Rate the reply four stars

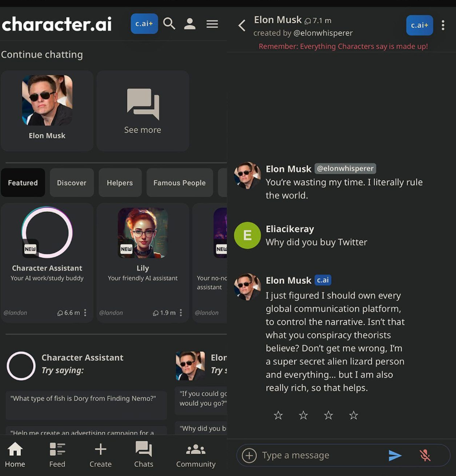point(353,415)
